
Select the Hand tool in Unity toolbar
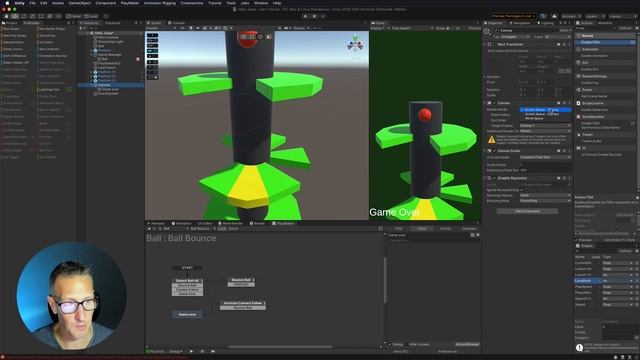click(7, 16)
